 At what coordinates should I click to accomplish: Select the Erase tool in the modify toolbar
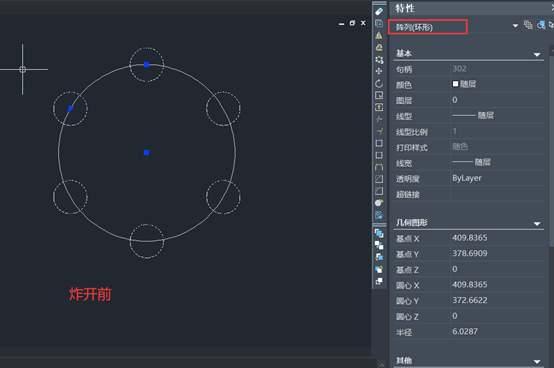click(379, 12)
